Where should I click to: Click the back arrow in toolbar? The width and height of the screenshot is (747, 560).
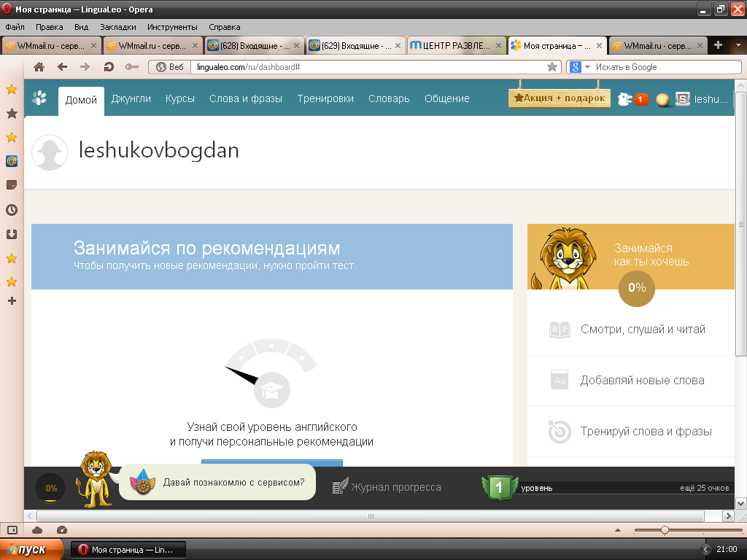pyautogui.click(x=62, y=67)
